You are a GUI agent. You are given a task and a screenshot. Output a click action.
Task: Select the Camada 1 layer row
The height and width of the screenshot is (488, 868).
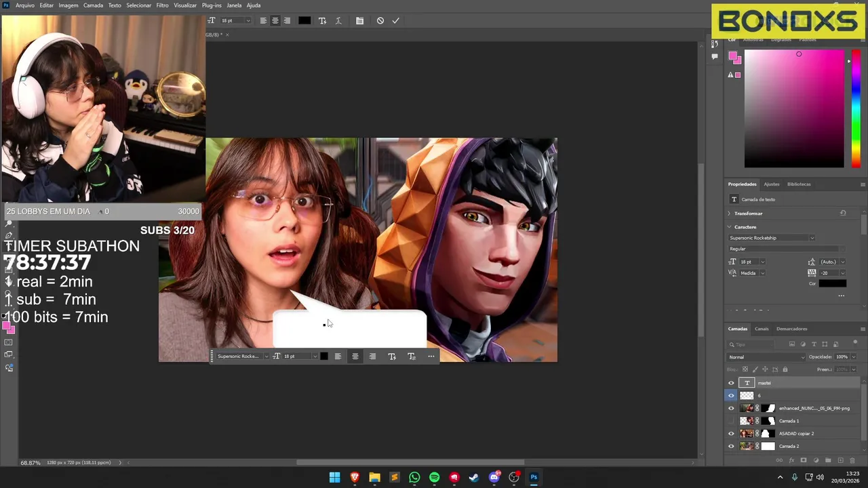click(793, 421)
